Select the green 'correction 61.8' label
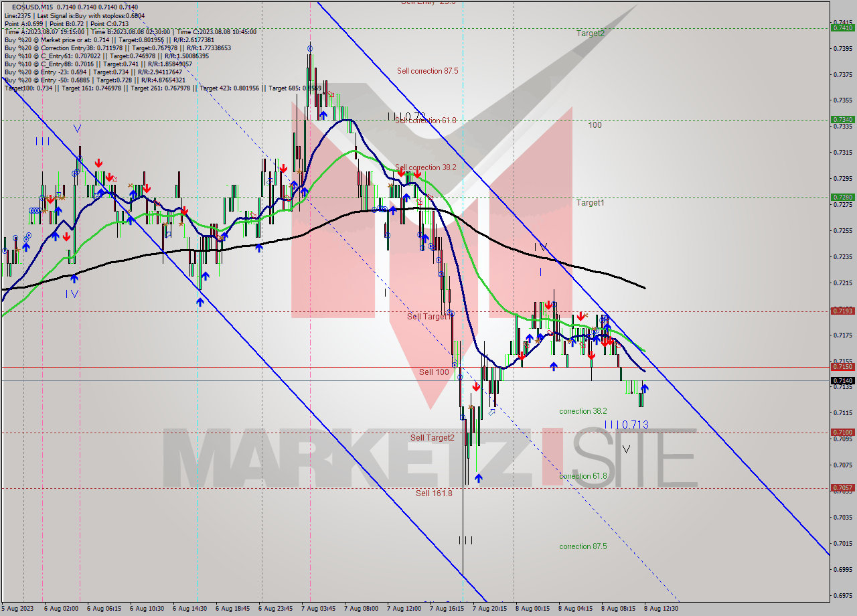 click(x=583, y=476)
